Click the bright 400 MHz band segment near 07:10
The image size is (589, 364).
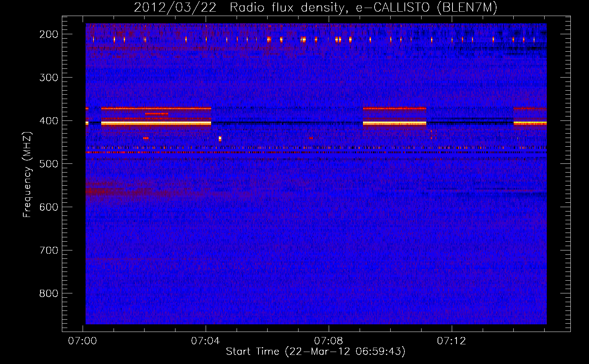395,124
